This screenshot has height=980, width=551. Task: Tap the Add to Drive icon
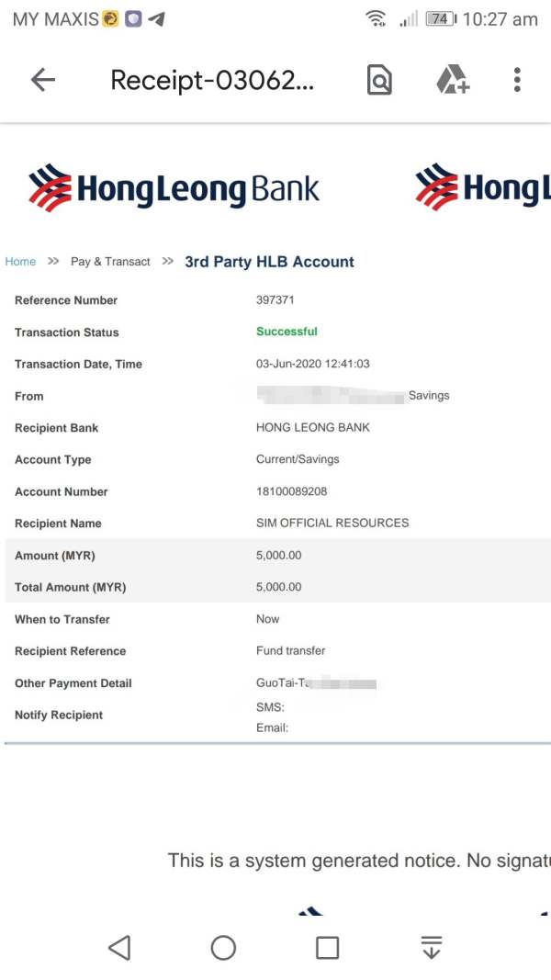451,80
